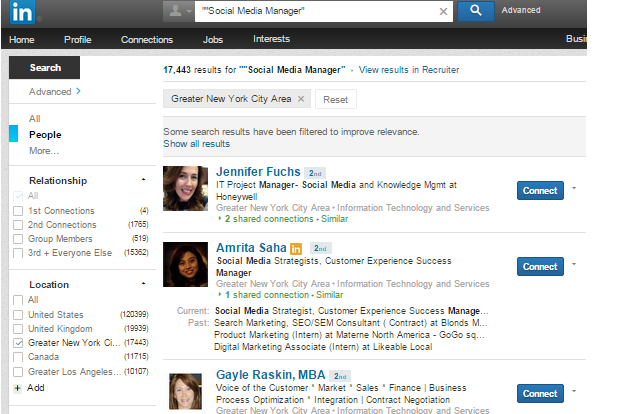Screen dimensions: 626x414
Task: Click the Reset filters button
Action: pyautogui.click(x=335, y=99)
